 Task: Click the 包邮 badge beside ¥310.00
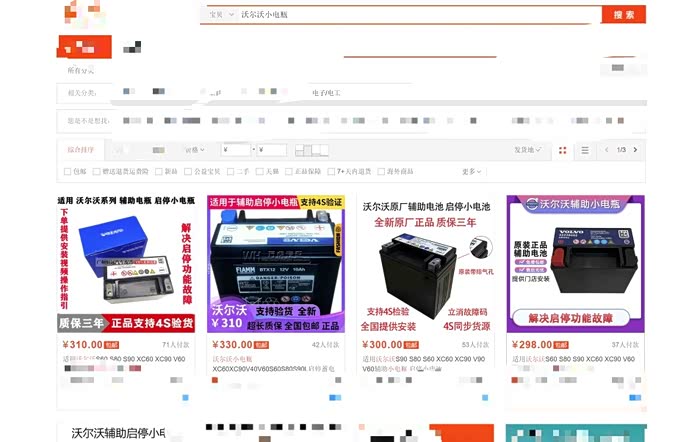click(x=112, y=345)
